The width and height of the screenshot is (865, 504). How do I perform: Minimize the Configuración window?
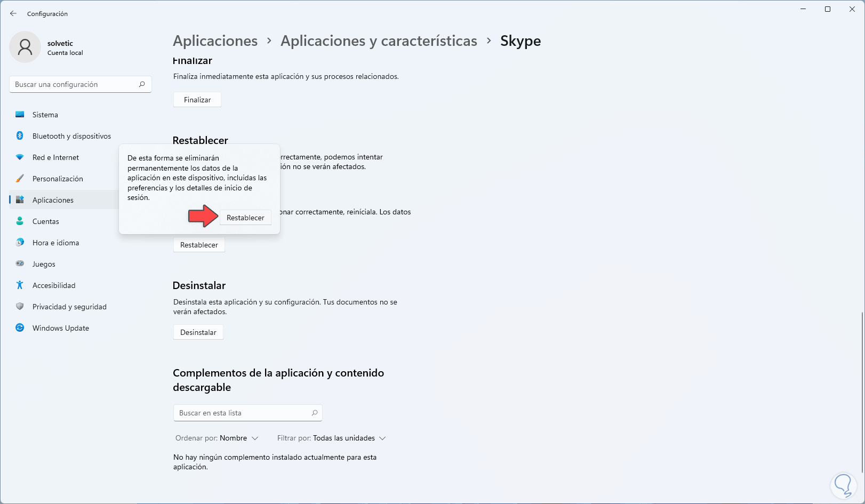[803, 9]
